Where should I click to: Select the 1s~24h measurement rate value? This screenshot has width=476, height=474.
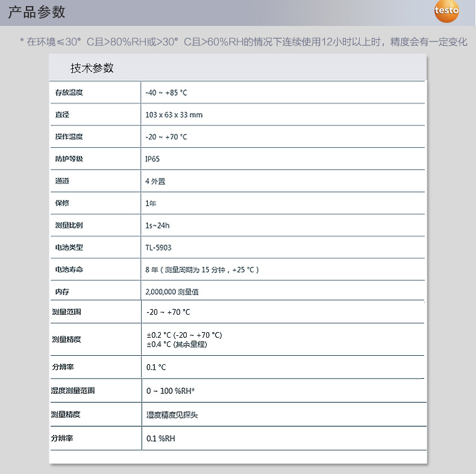click(158, 226)
